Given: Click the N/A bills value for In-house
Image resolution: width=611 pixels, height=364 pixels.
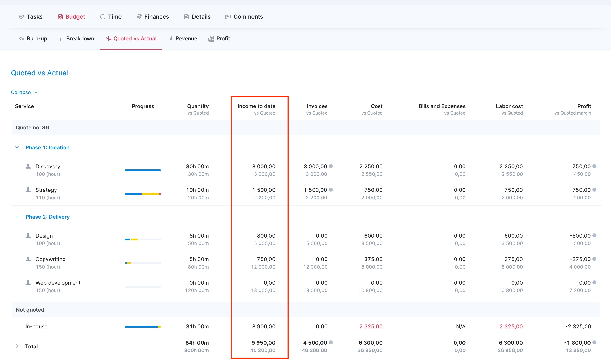Looking at the screenshot, I should pyautogui.click(x=461, y=326).
